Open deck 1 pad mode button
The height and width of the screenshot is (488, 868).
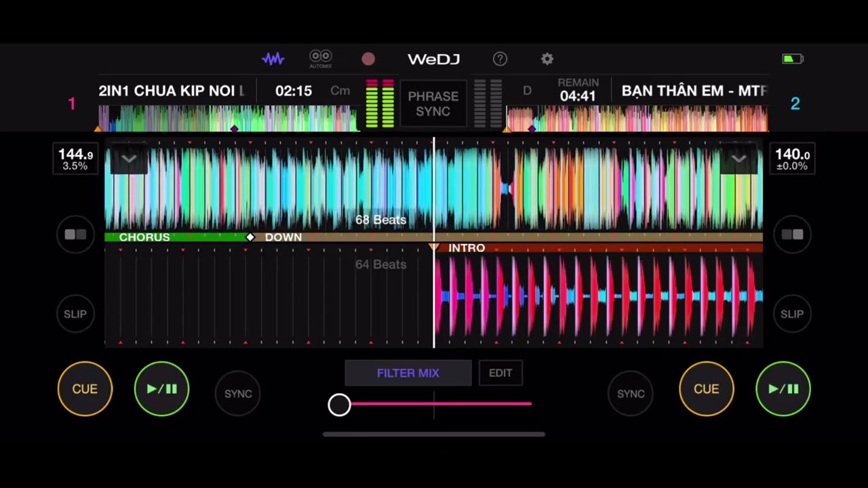(75, 235)
